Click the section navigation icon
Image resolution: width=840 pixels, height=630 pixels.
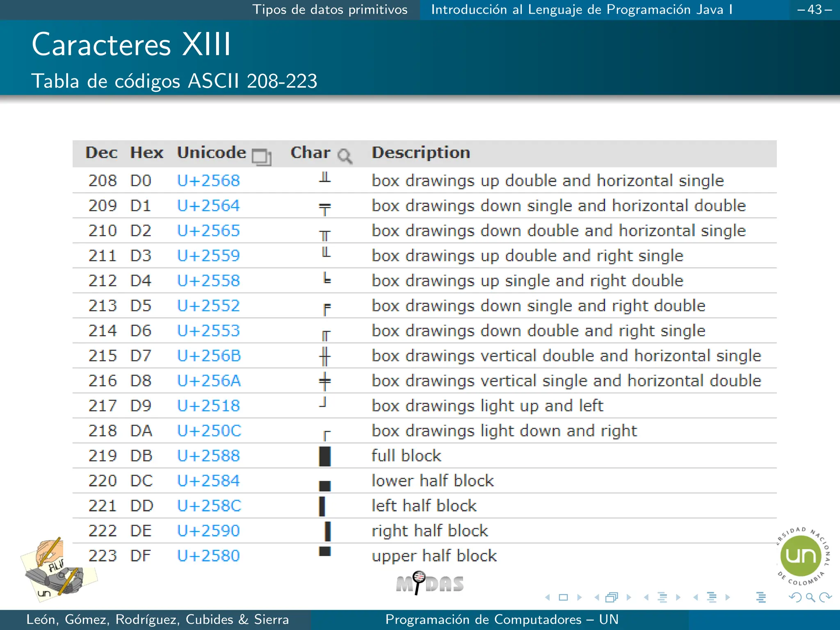(x=712, y=598)
